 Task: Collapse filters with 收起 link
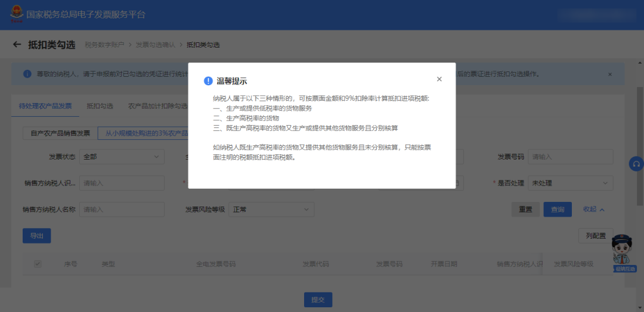tap(594, 210)
